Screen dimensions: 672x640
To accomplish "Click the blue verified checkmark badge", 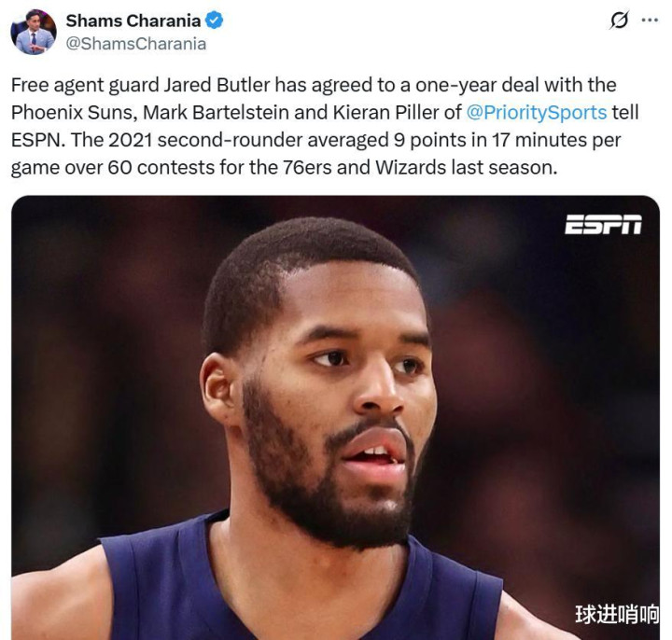I will [215, 21].
